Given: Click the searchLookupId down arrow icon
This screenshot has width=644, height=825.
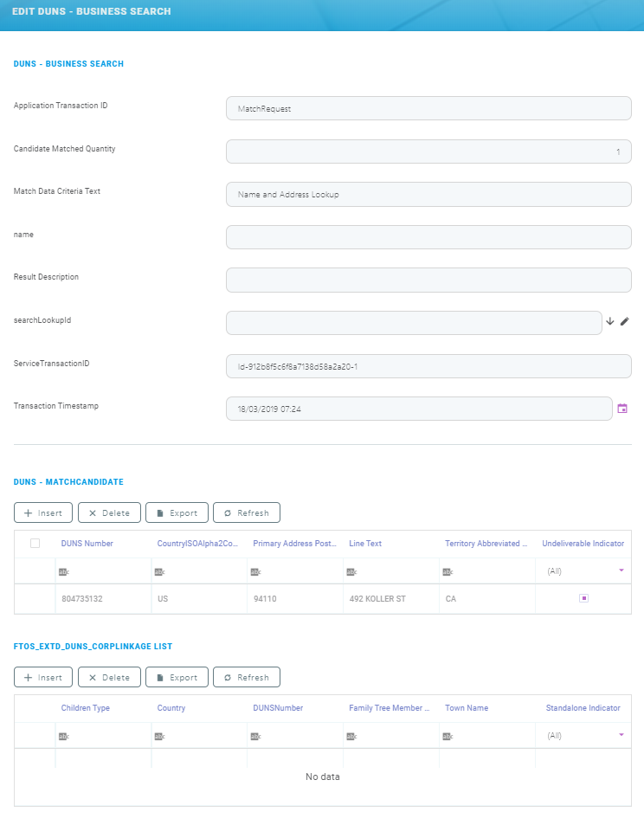Looking at the screenshot, I should 609,321.
